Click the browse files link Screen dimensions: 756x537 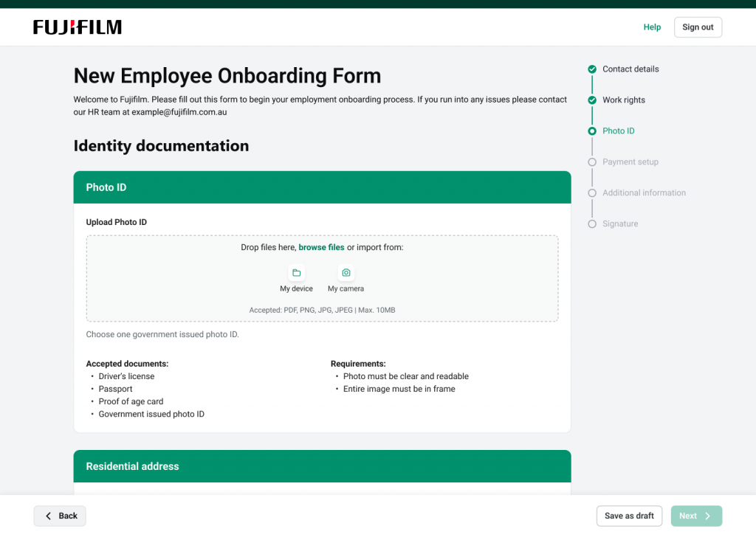coord(321,247)
